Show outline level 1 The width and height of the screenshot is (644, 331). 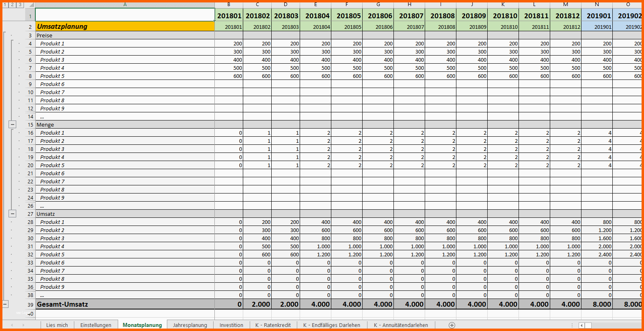pos(5,5)
